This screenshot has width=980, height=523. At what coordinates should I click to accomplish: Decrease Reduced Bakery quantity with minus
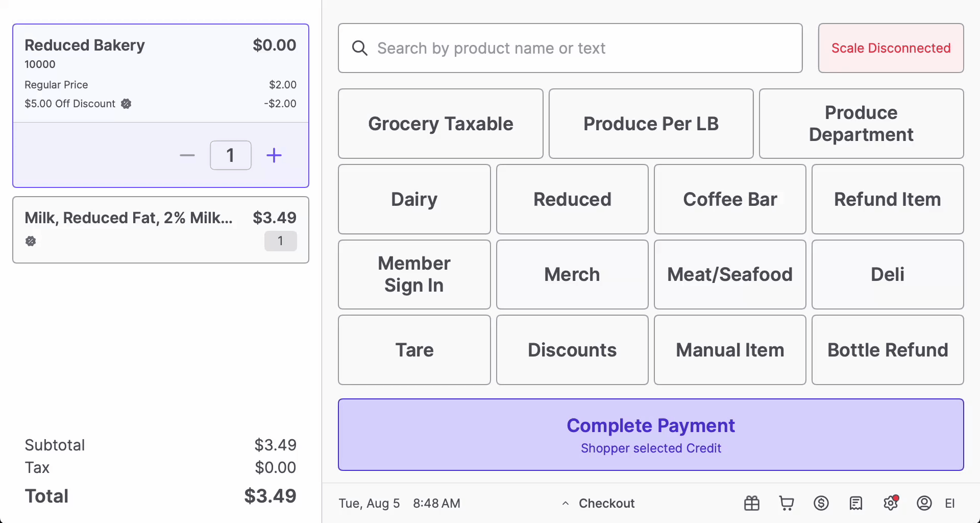point(187,155)
